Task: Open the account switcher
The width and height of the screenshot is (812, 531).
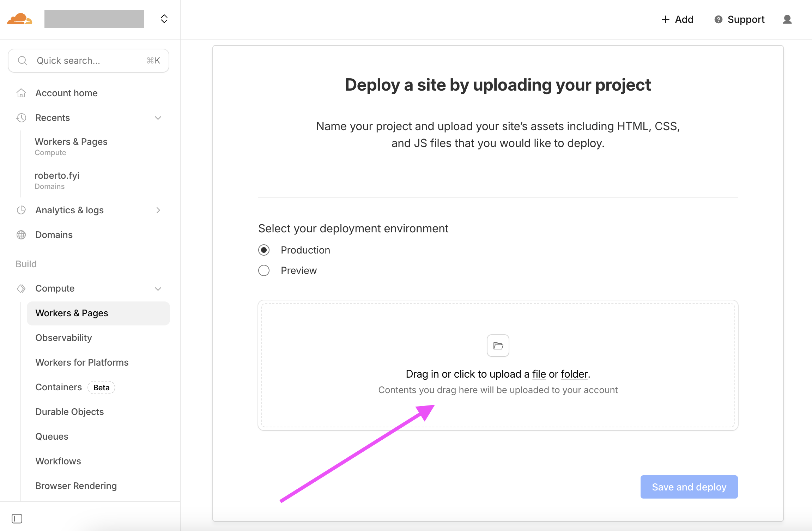Action: 164,19
